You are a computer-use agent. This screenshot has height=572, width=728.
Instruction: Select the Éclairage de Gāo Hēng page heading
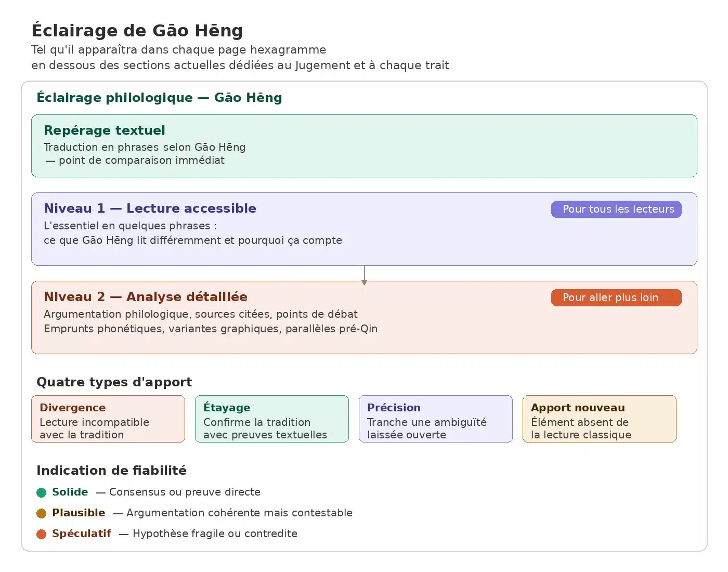coord(137,30)
